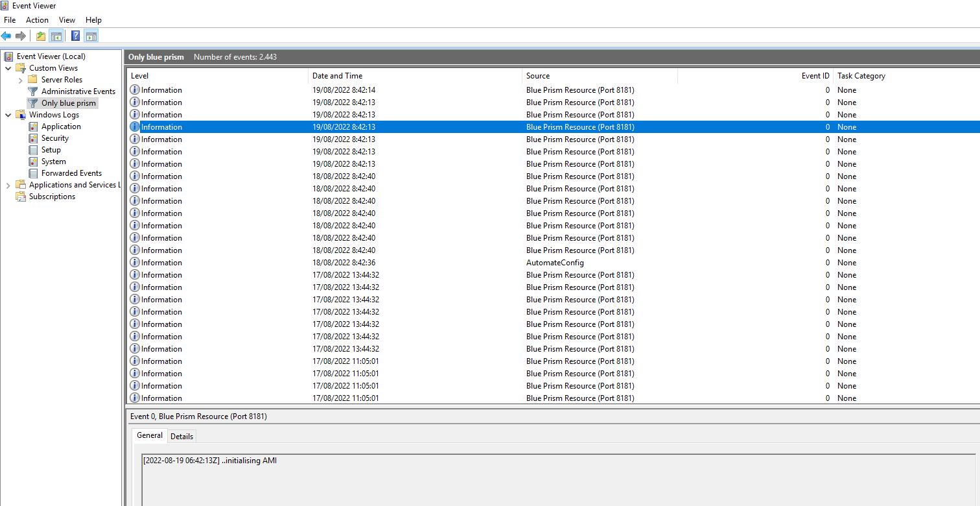
Task: Click the Custom Views folder icon
Action: point(21,68)
